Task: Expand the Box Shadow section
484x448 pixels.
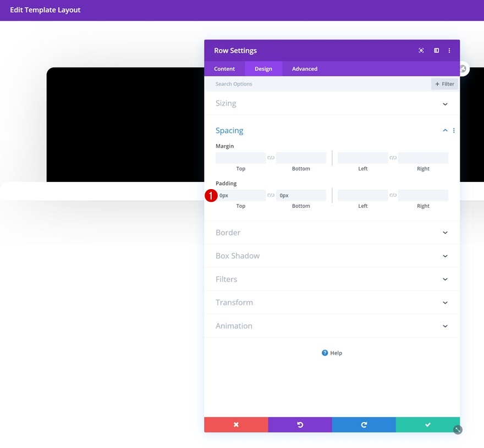Action: pos(332,256)
